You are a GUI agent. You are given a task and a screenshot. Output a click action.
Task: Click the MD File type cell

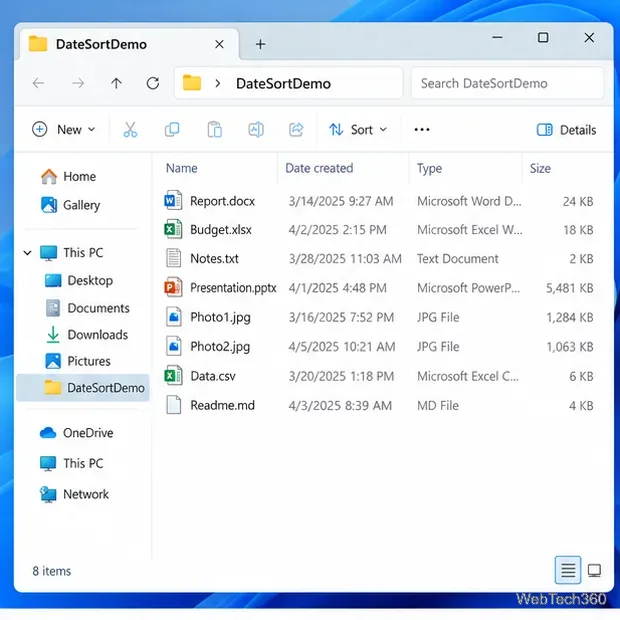pos(438,405)
